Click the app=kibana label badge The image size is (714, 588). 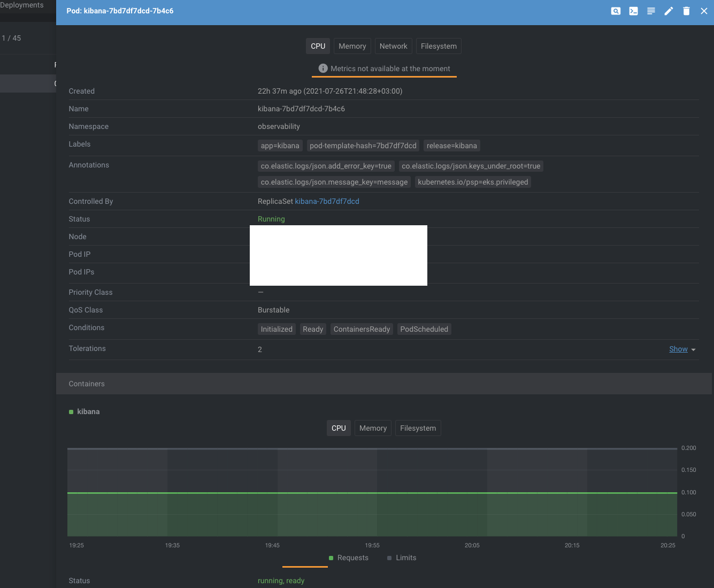pos(280,146)
